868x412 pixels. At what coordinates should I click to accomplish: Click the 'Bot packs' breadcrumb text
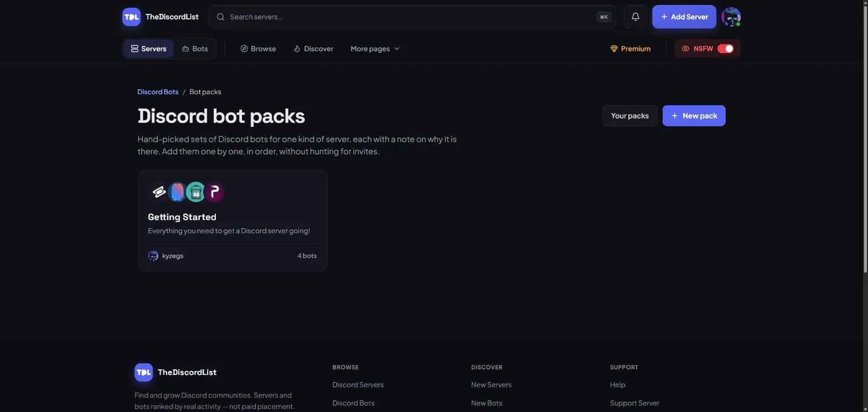pyautogui.click(x=205, y=92)
